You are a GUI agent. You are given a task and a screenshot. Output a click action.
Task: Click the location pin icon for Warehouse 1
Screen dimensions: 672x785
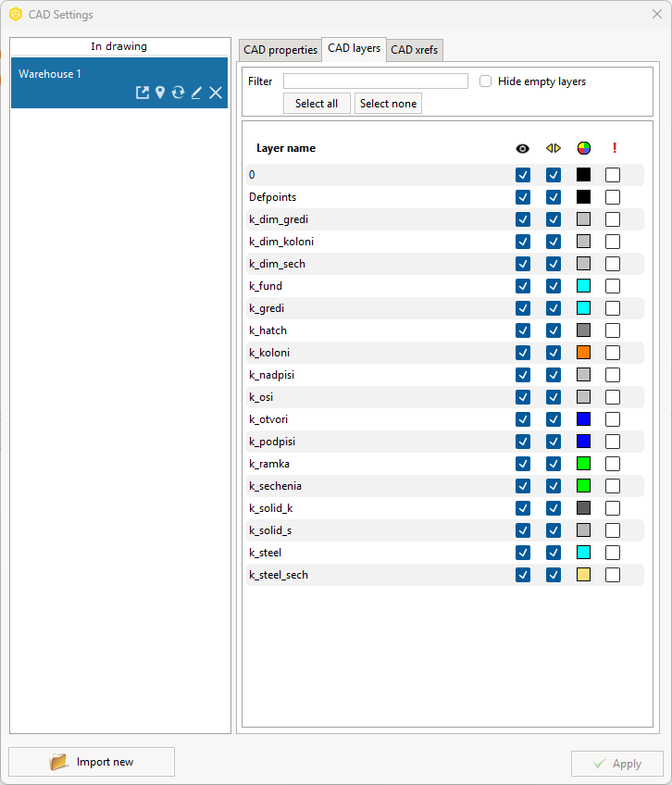coord(159,93)
